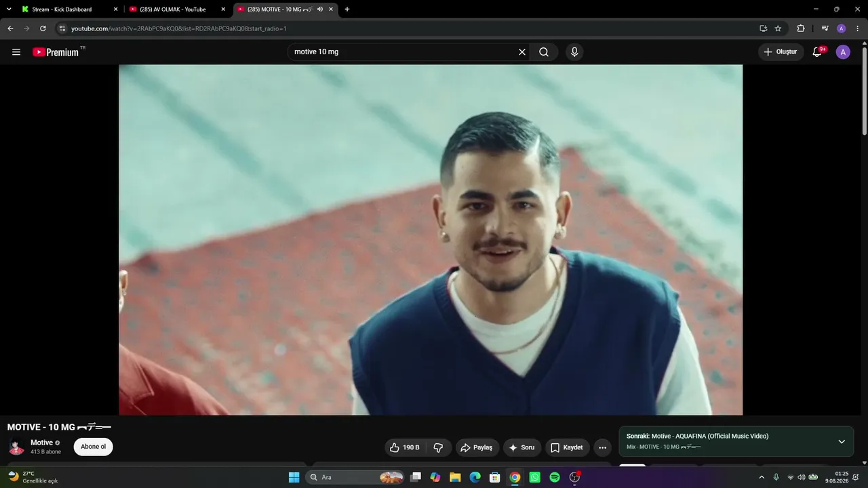Close the AV OLMAK tab
Screen dimensions: 868x488
tap(223, 9)
